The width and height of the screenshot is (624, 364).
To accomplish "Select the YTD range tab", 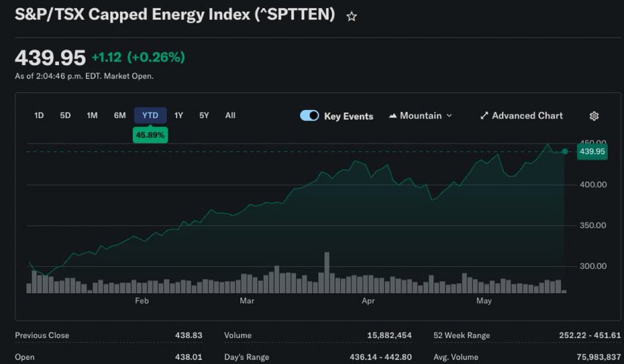I will tap(150, 115).
